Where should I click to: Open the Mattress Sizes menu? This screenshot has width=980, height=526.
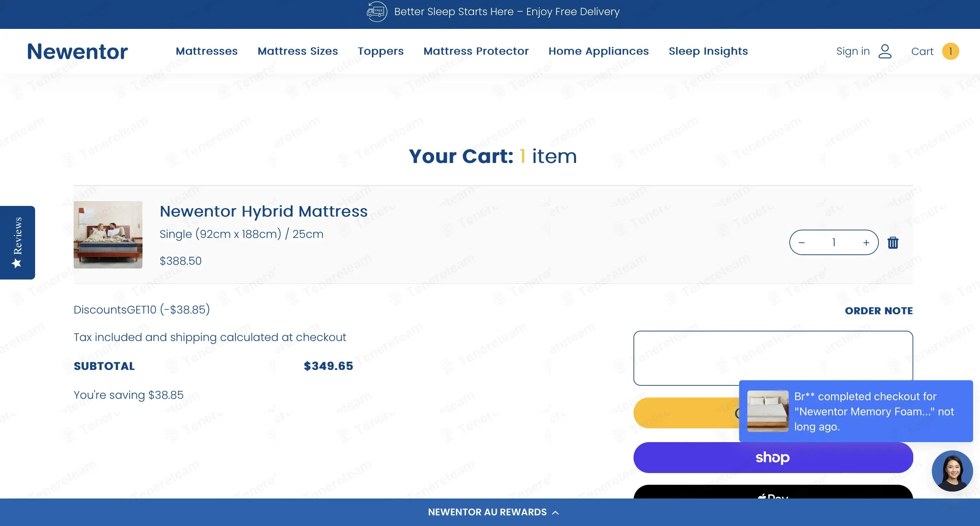point(298,51)
